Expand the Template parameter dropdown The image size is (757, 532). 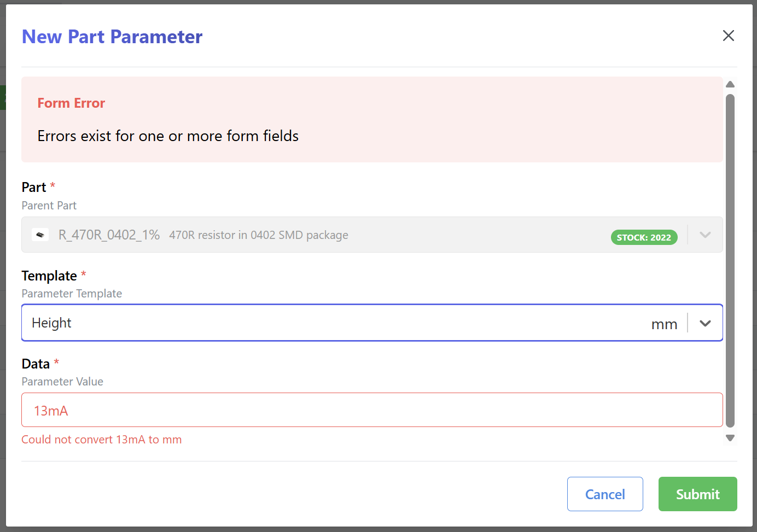pos(705,323)
